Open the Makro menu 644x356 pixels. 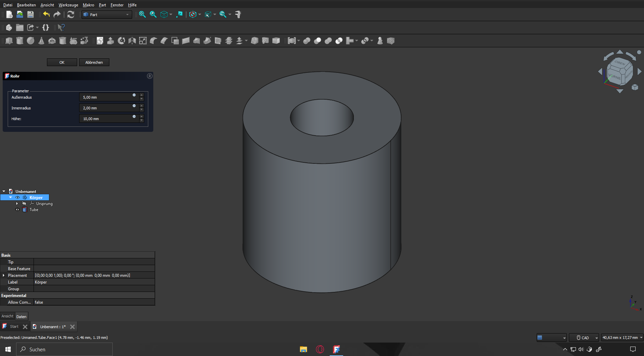pos(88,5)
